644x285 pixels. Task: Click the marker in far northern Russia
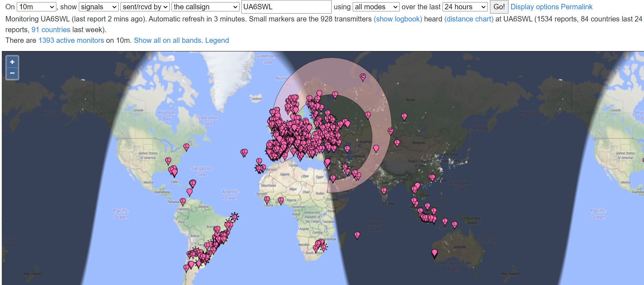point(363,77)
